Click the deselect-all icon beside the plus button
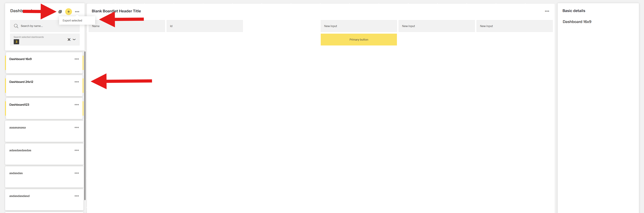Viewport: 644px width, 213px height. point(60,12)
